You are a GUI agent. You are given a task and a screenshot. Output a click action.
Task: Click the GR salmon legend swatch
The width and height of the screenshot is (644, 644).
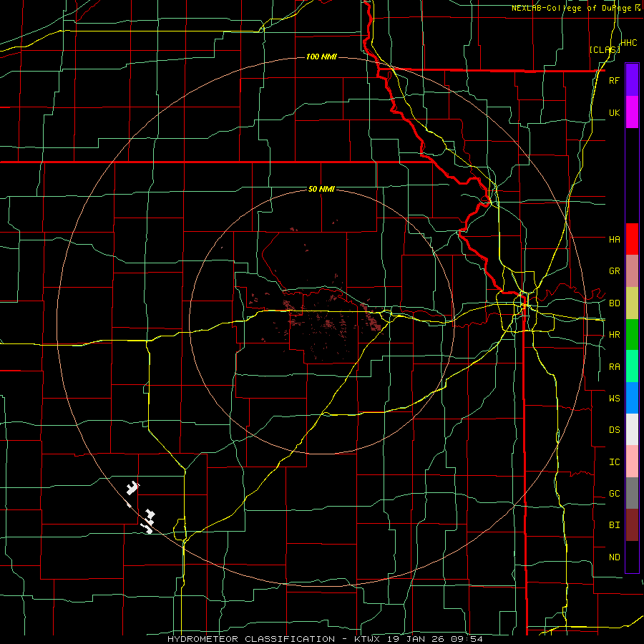pyautogui.click(x=632, y=271)
